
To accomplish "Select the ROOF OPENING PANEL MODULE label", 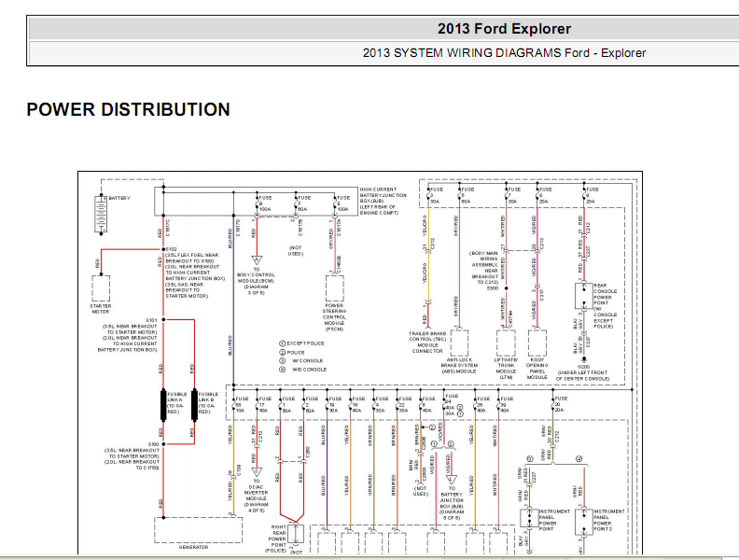I will [x=537, y=368].
